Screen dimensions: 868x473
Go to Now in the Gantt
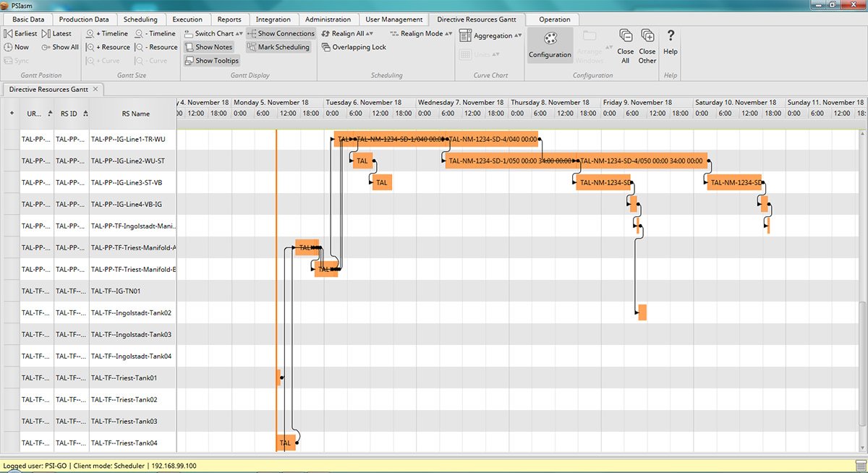tap(17, 47)
